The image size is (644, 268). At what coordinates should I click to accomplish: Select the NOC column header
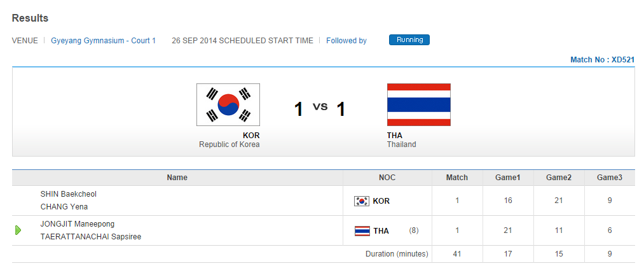(x=387, y=178)
